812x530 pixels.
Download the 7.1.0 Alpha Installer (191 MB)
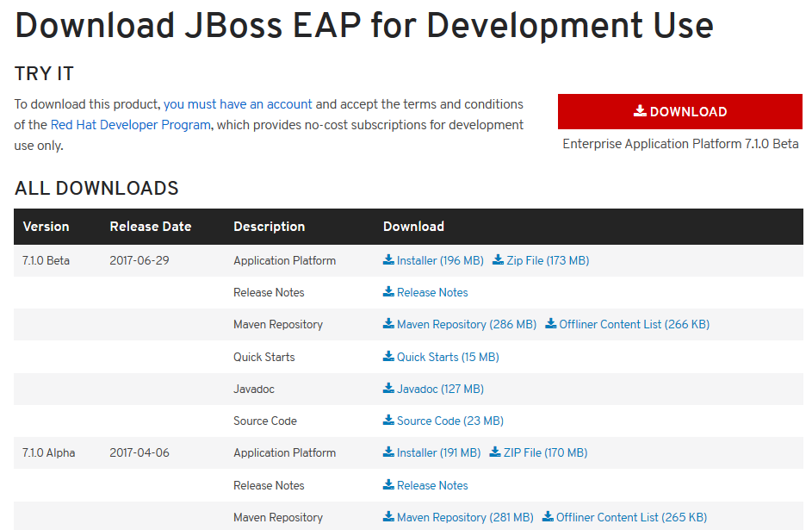pyautogui.click(x=432, y=452)
